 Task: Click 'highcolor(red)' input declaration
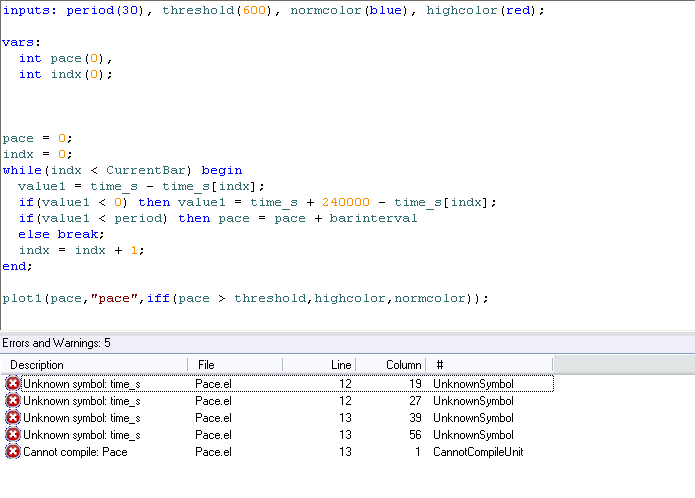tap(481, 10)
